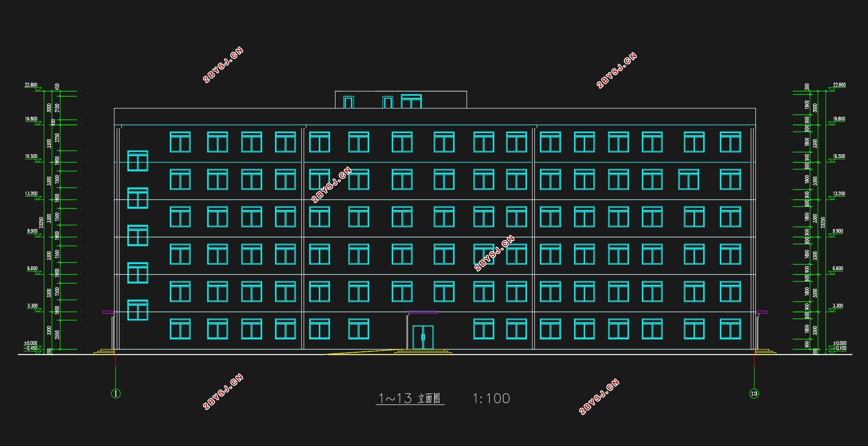The width and height of the screenshot is (868, 446).
Task: Select the ground-floor window at far right
Action: tap(730, 329)
